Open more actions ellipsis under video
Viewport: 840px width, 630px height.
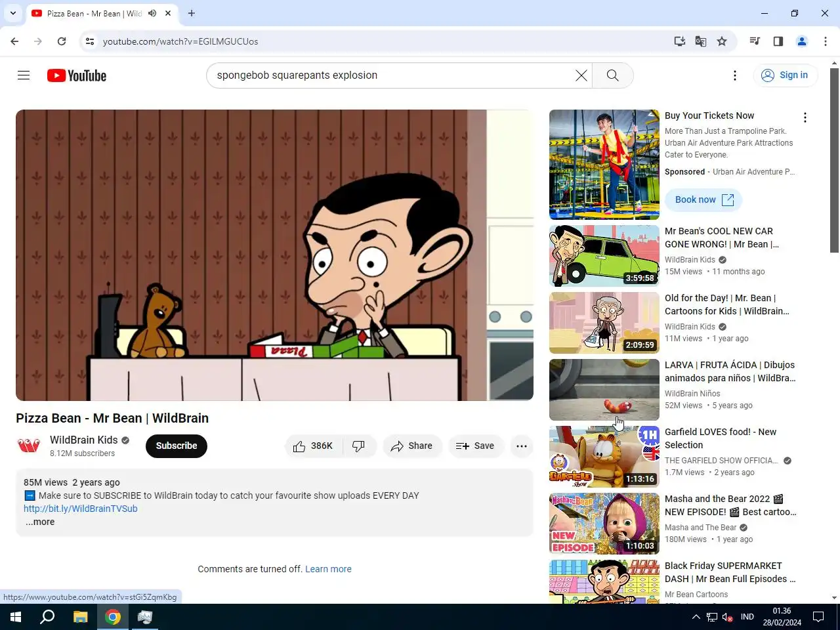522,446
